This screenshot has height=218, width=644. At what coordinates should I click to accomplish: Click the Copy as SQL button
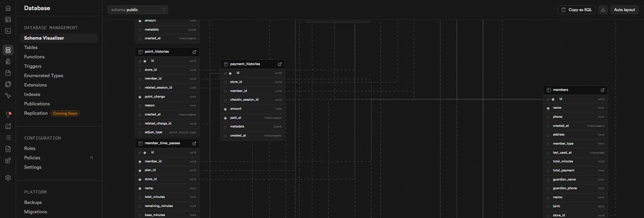coord(576,10)
